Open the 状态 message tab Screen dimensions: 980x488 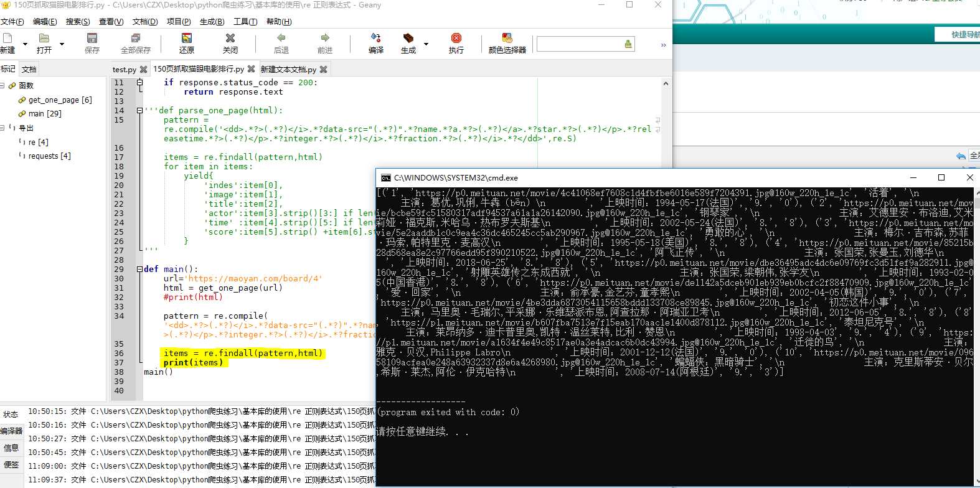click(x=11, y=415)
